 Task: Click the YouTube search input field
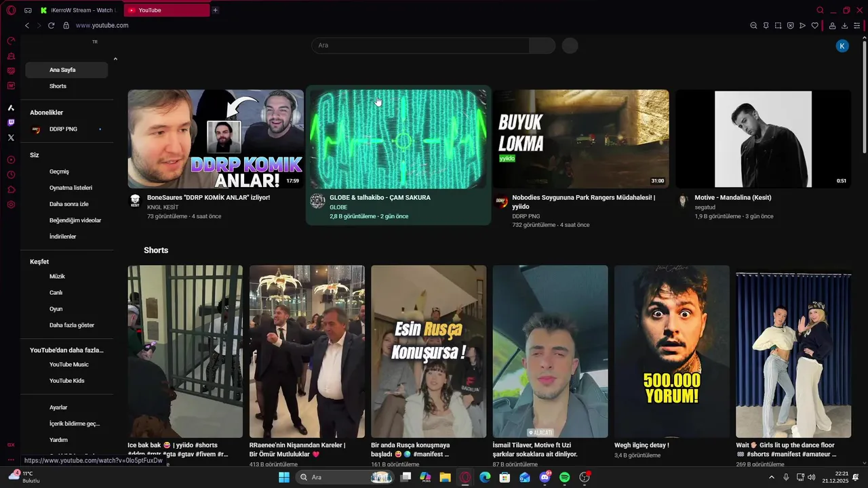click(420, 45)
